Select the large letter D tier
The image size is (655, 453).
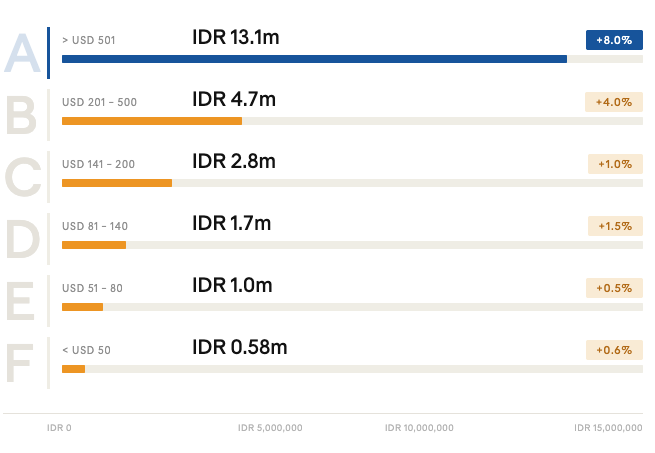tap(22, 239)
